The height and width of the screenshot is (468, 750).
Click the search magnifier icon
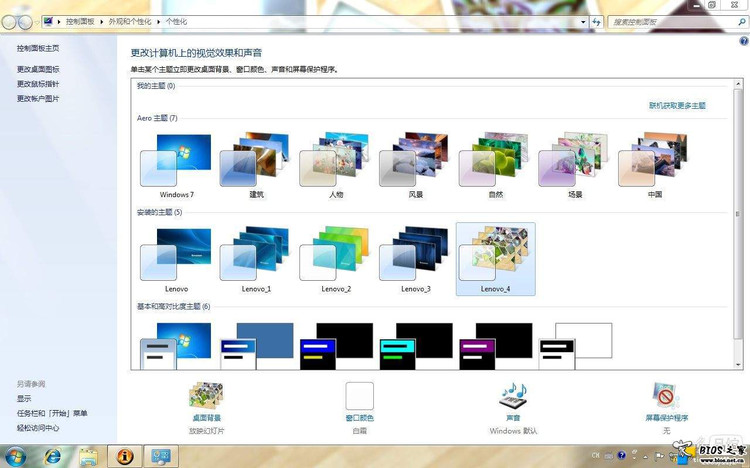pyautogui.click(x=741, y=22)
